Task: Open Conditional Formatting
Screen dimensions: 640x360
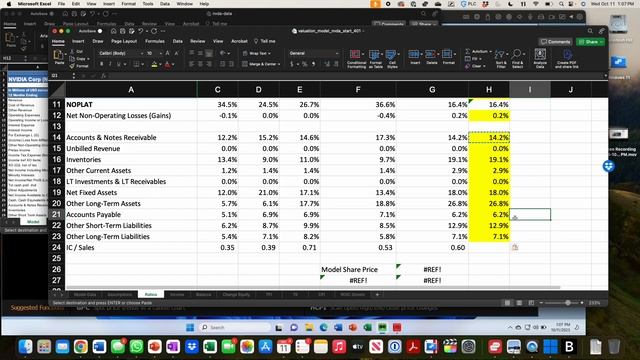Action: (356, 59)
